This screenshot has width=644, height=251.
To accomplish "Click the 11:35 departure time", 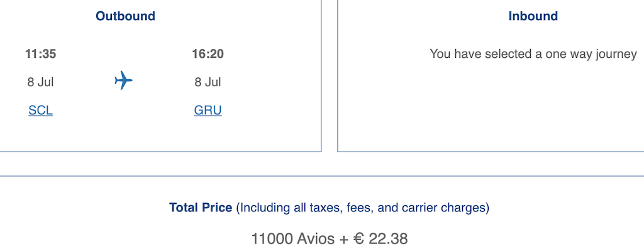I will [x=40, y=54].
